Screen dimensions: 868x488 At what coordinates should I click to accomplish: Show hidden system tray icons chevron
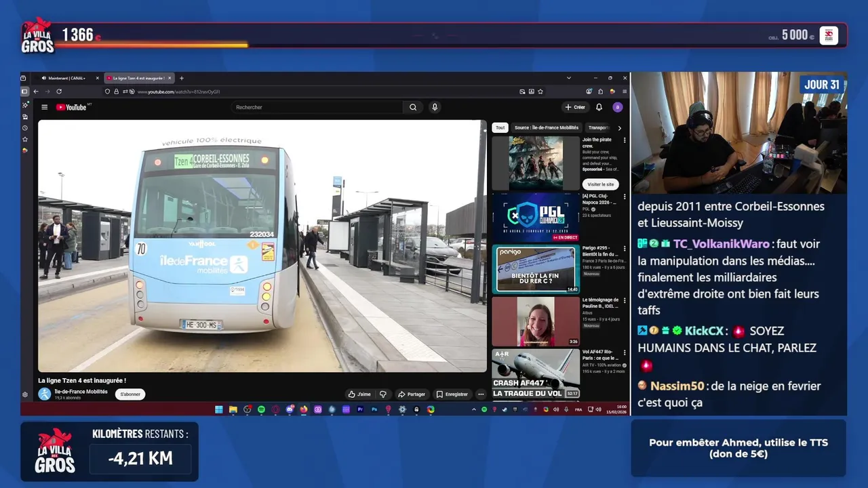[474, 409]
